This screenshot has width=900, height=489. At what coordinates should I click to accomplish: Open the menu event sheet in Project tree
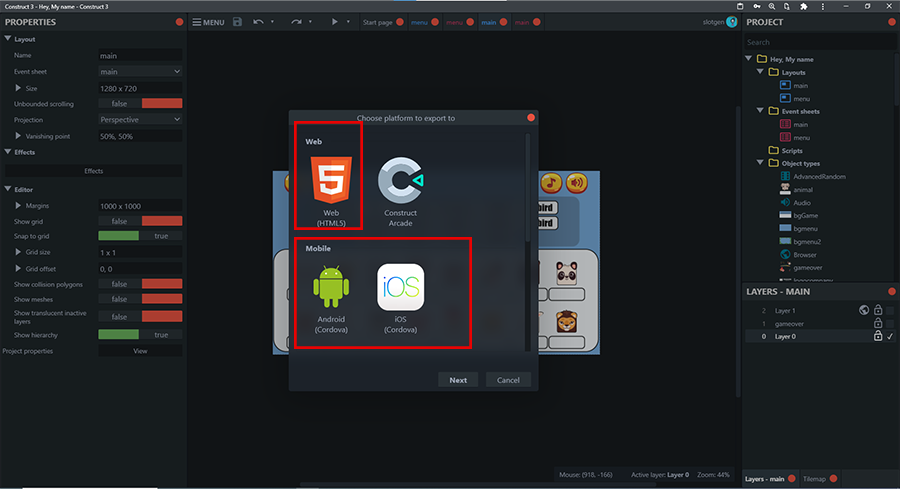pos(801,138)
